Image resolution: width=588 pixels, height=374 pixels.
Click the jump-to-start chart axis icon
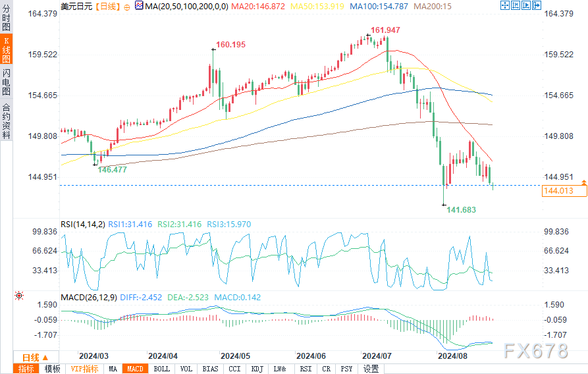tap(516, 5)
